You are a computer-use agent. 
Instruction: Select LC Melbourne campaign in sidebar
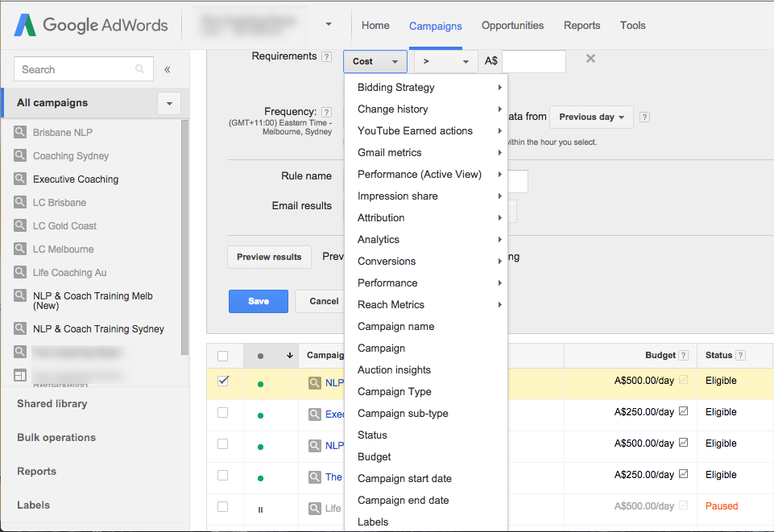pyautogui.click(x=63, y=249)
